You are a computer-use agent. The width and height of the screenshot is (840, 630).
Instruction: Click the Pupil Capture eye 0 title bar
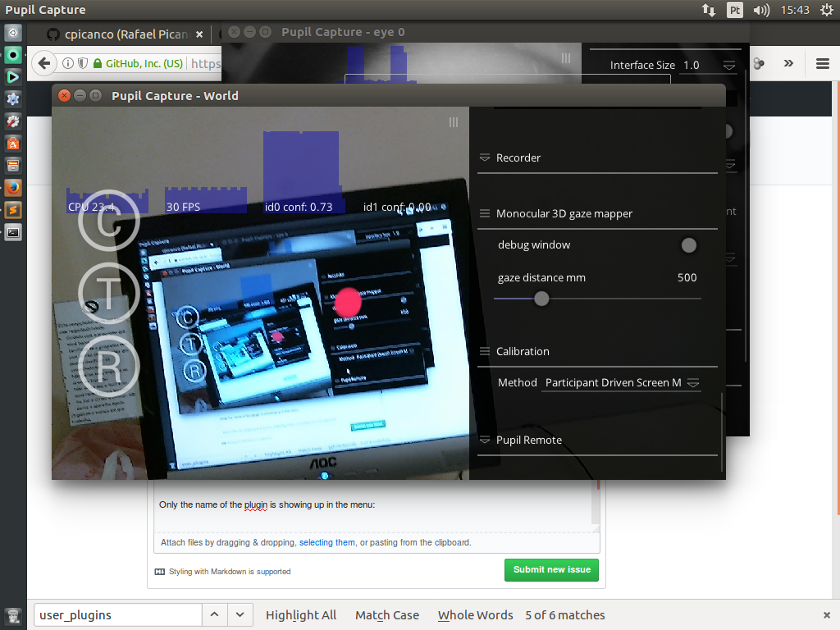tap(484, 32)
